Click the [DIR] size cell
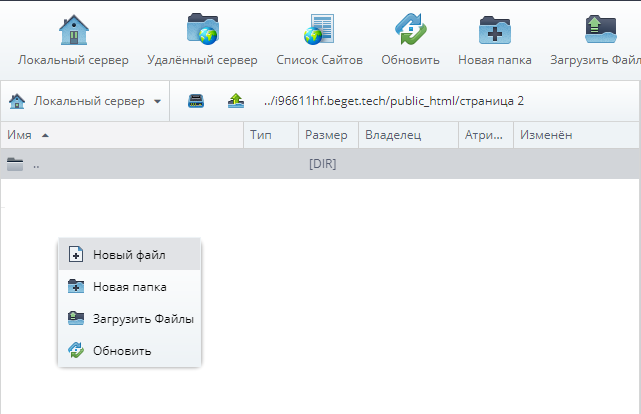 tap(323, 164)
